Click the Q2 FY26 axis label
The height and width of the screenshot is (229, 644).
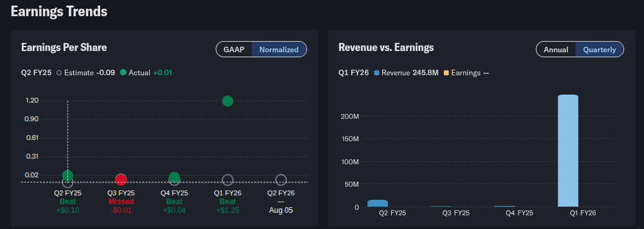coord(281,193)
